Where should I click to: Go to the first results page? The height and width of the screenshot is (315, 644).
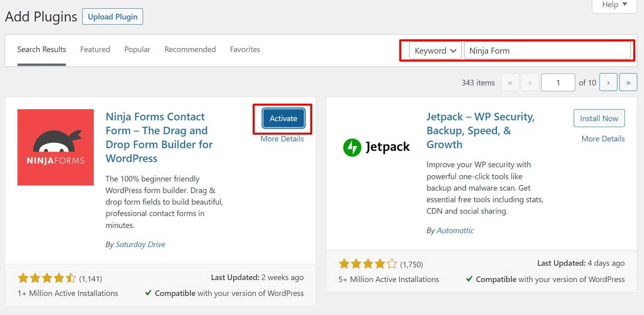click(x=510, y=82)
